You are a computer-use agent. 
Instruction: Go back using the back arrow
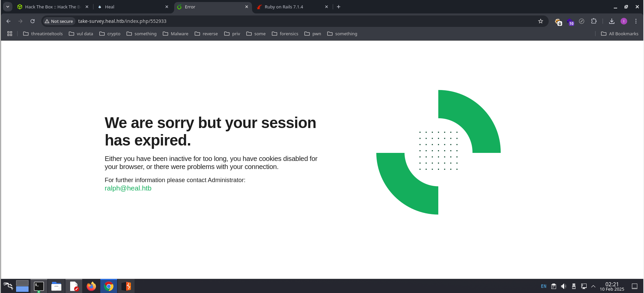coord(8,21)
